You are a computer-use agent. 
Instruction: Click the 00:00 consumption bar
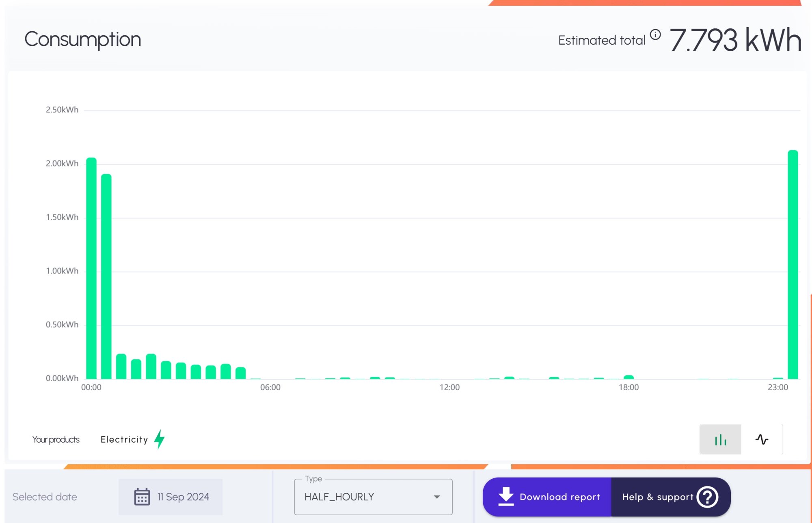pos(91,268)
